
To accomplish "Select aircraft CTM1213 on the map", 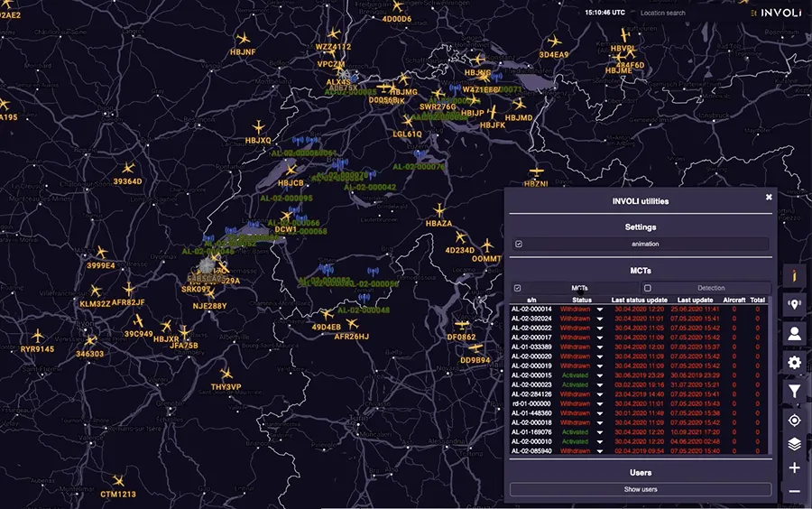I will 118,481.
